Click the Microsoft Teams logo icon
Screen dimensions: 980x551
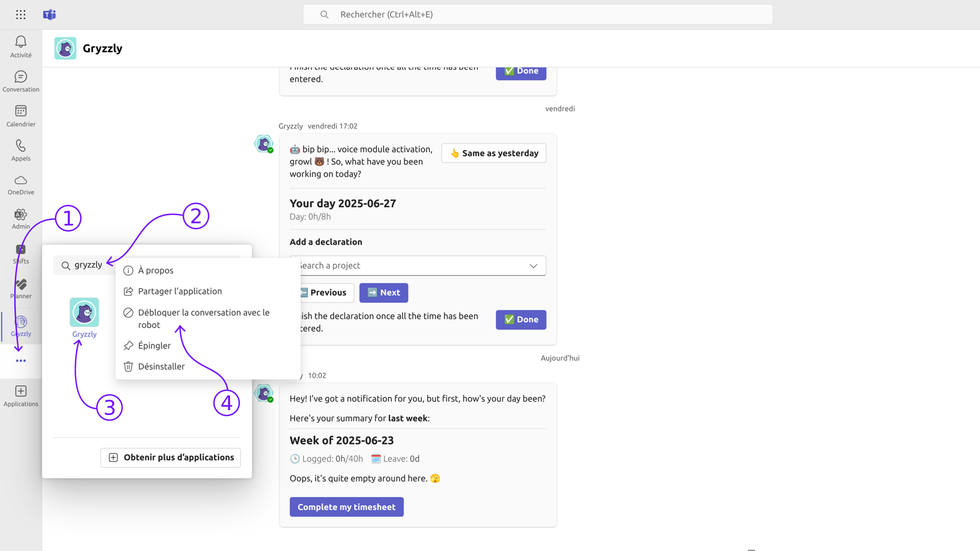50,14
